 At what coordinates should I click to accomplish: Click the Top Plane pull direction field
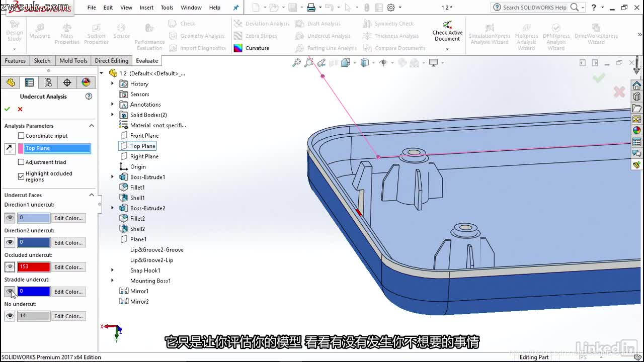click(x=57, y=148)
